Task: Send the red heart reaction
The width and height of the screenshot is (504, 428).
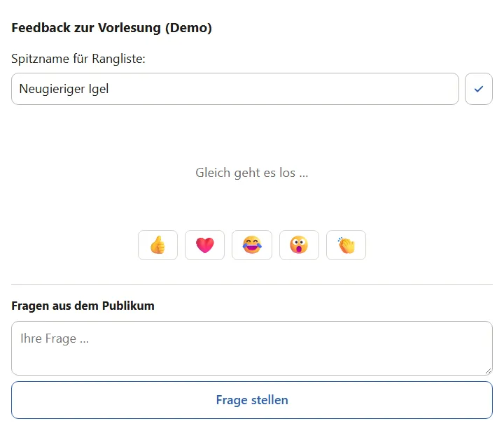Action: click(x=204, y=245)
